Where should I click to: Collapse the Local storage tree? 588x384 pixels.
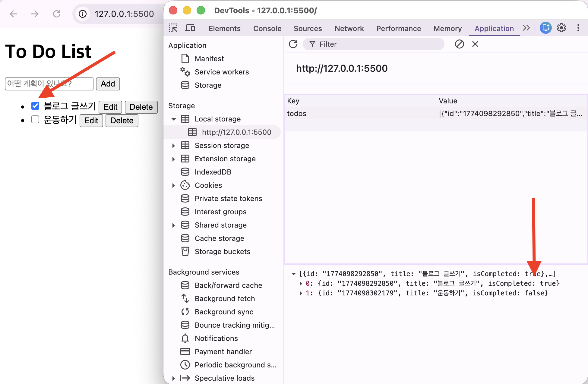pyautogui.click(x=174, y=119)
